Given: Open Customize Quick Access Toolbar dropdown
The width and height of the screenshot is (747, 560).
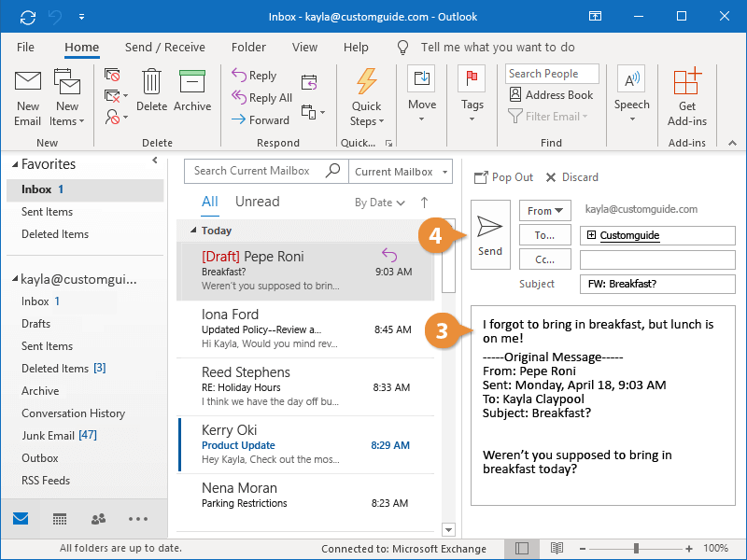Looking at the screenshot, I should [x=81, y=17].
